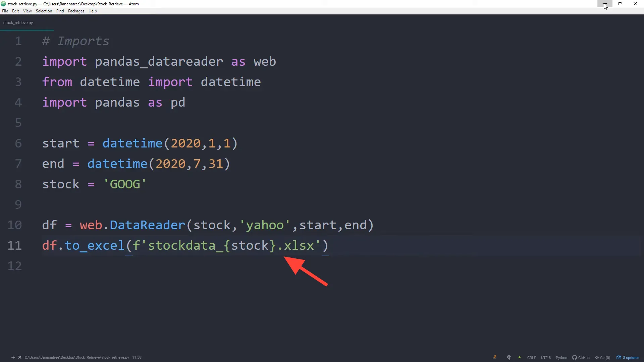Open the File menu

5,11
